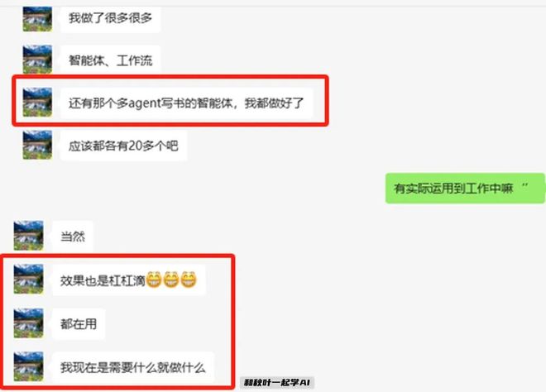The width and height of the screenshot is (546, 392).
Task: Tap avatar next to '当然' reply
Action: 29,236
